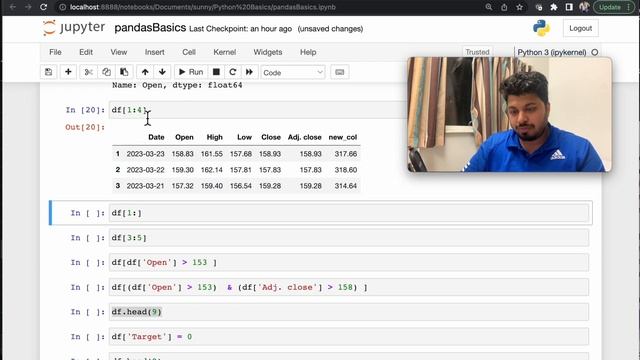This screenshot has height=360, width=640.
Task: Insert a cell below with plus icon
Action: pos(68,72)
